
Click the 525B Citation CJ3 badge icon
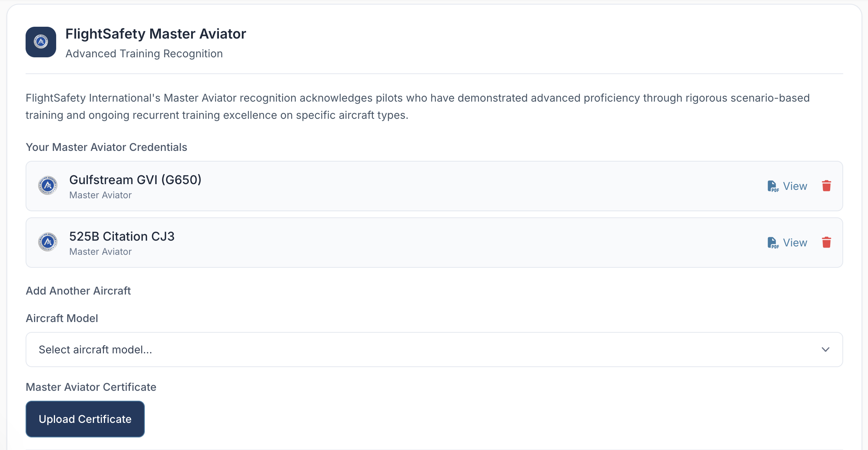48,242
